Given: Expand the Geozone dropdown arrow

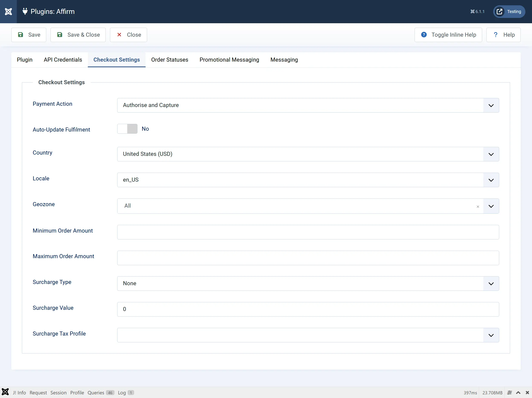Looking at the screenshot, I should (491, 206).
